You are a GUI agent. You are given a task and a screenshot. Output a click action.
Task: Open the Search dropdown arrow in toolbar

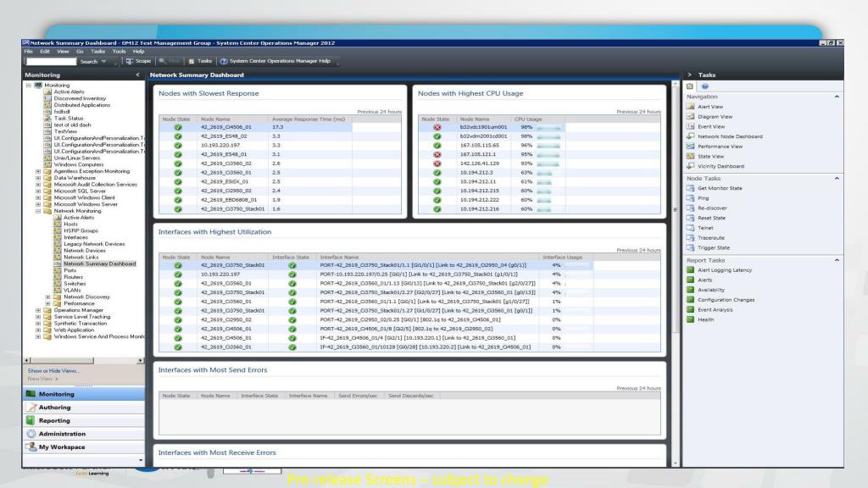coord(103,61)
